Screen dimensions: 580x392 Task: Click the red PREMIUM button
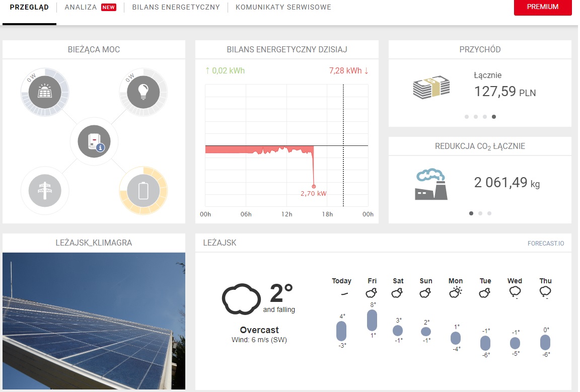[x=543, y=7]
